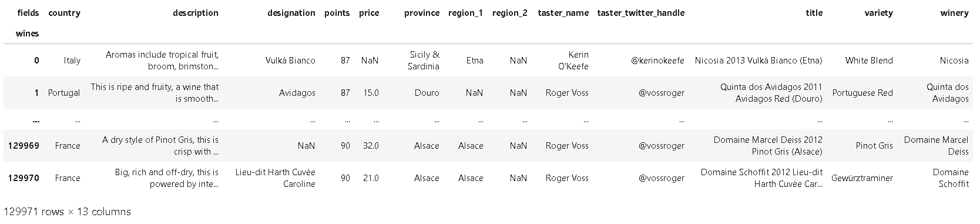This screenshot has width=980, height=224.
Task: Click the '@kerinokeefe' twitter handle cell
Action: pyautogui.click(x=657, y=60)
